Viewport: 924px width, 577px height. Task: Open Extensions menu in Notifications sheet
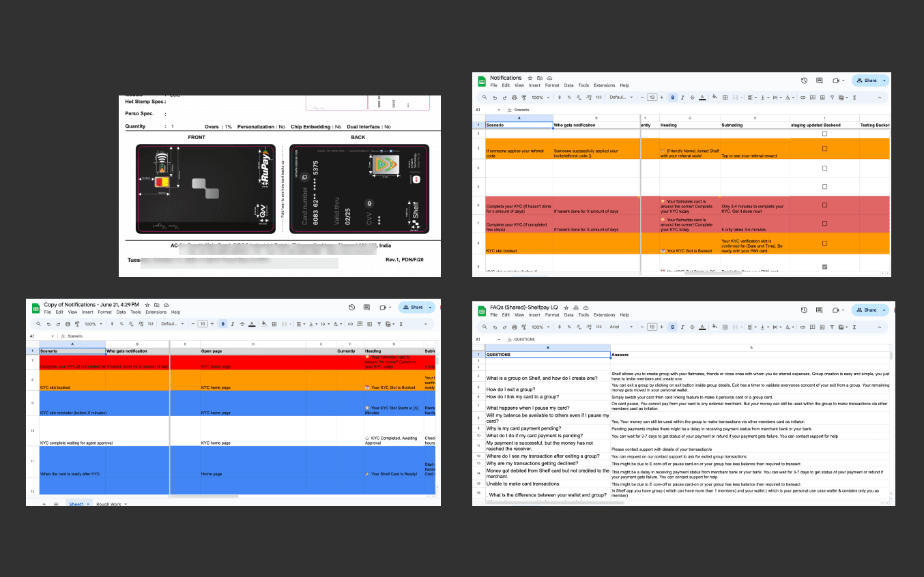(x=604, y=85)
